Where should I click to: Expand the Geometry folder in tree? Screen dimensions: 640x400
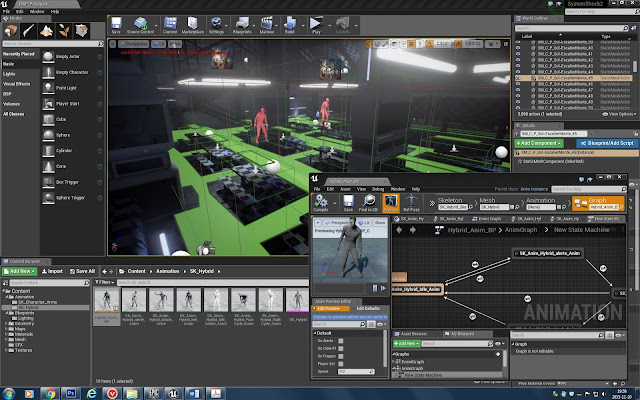[7, 323]
